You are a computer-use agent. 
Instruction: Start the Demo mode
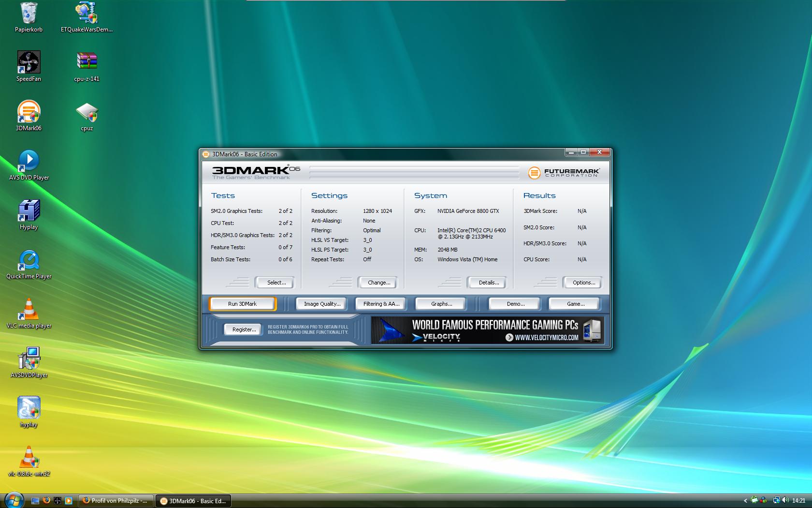(x=515, y=304)
